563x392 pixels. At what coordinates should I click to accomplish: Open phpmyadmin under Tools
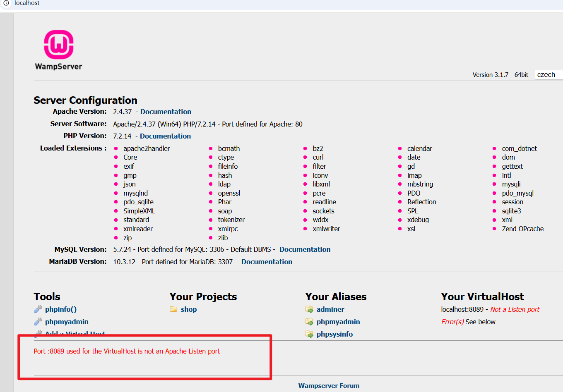[67, 322]
